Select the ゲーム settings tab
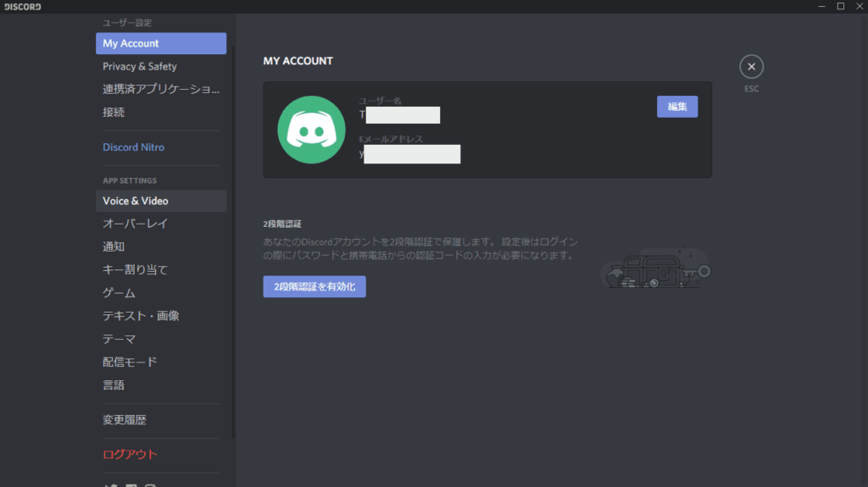Viewport: 868px width, 487px height. pos(161,293)
